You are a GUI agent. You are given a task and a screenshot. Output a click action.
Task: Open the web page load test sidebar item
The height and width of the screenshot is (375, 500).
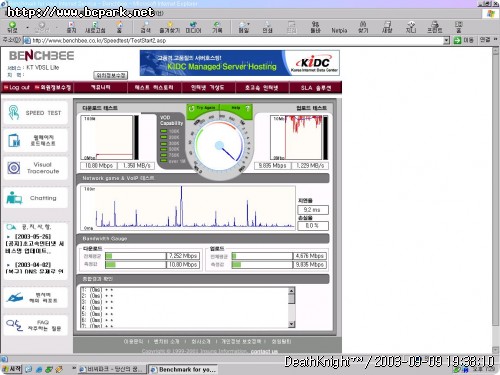pos(35,140)
